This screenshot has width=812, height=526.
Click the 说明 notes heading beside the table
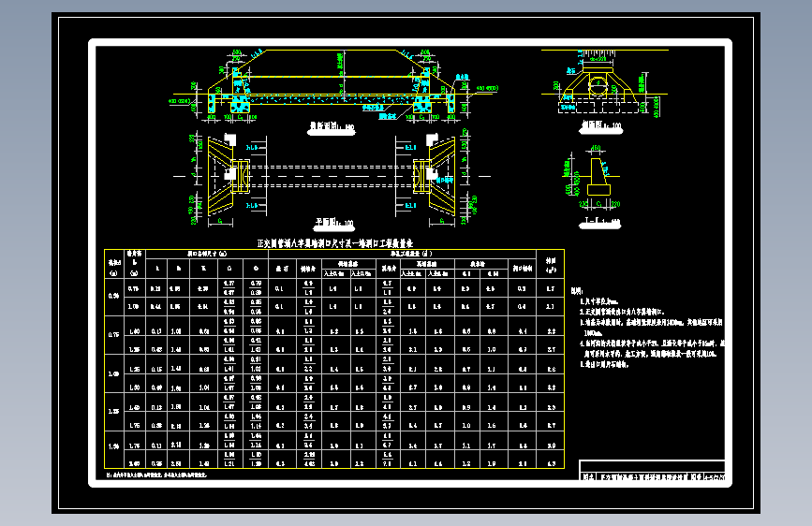click(x=577, y=291)
